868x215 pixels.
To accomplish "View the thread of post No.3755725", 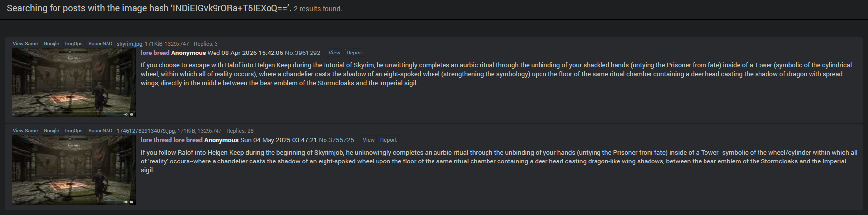I will [x=368, y=140].
